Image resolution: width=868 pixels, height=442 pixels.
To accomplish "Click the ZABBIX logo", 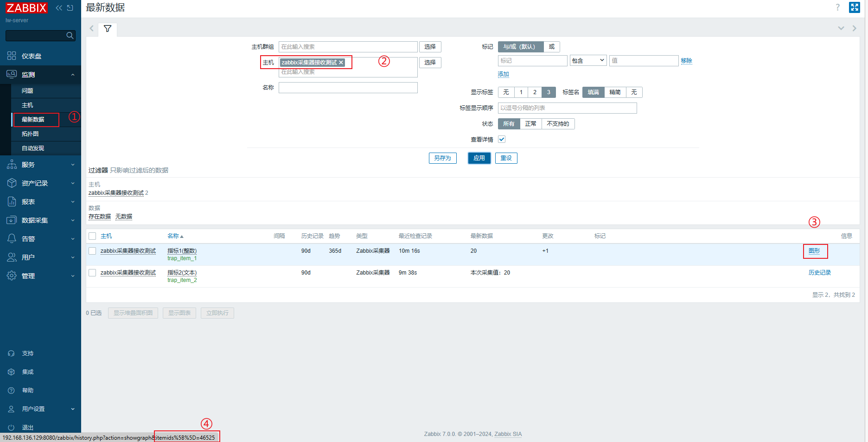I will point(26,8).
